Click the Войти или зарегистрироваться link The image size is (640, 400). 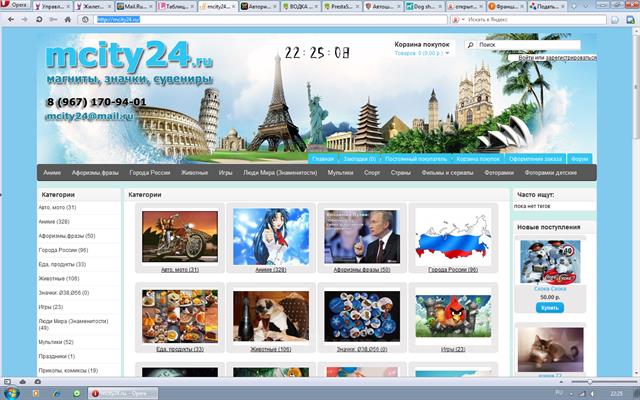click(558, 58)
